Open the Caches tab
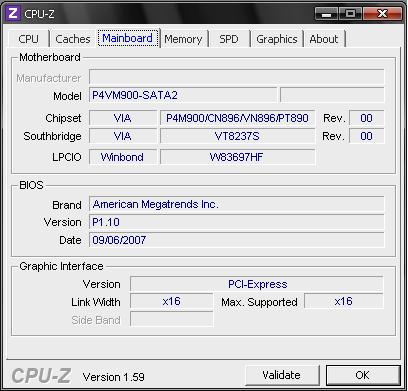 click(x=73, y=39)
